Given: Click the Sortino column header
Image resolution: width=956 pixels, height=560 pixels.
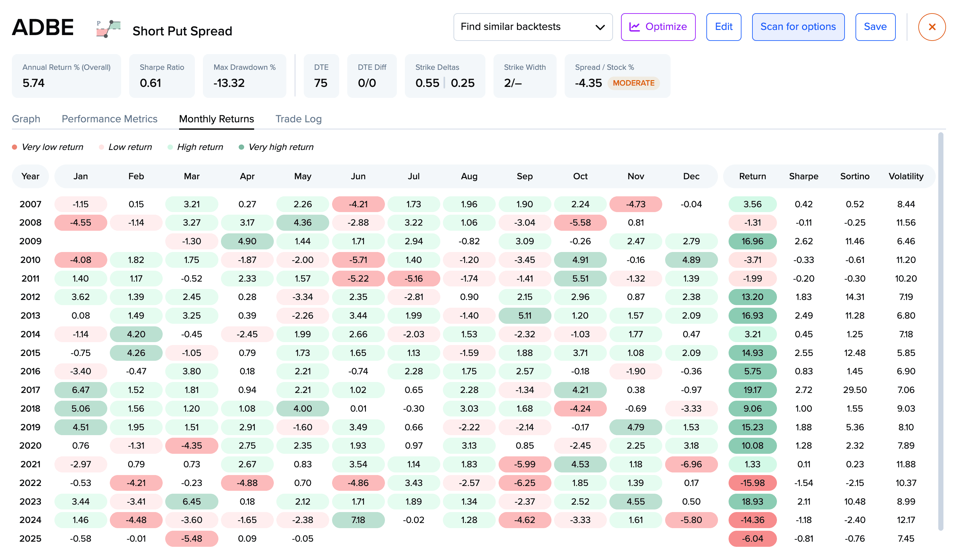Looking at the screenshot, I should pos(855,176).
